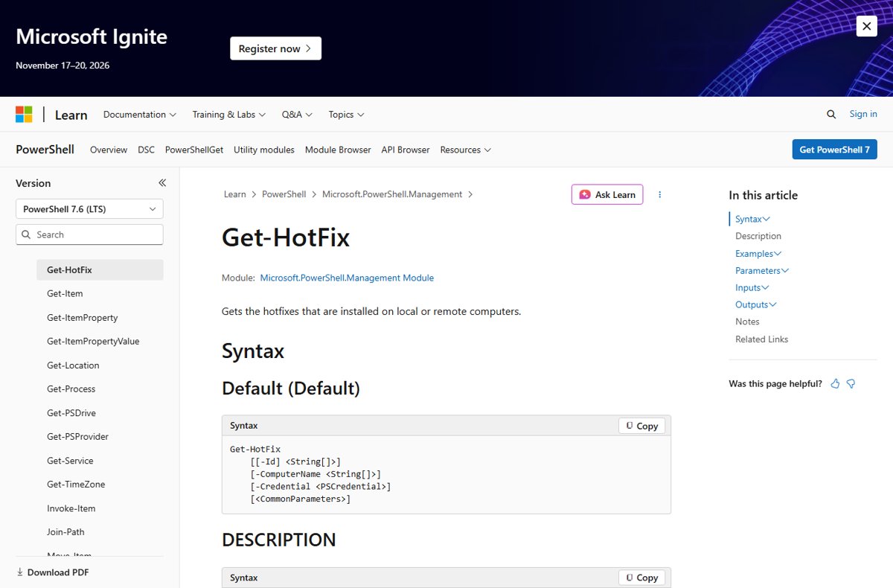This screenshot has height=588, width=893.
Task: Collapse the table of contents sidebar
Action: click(162, 183)
